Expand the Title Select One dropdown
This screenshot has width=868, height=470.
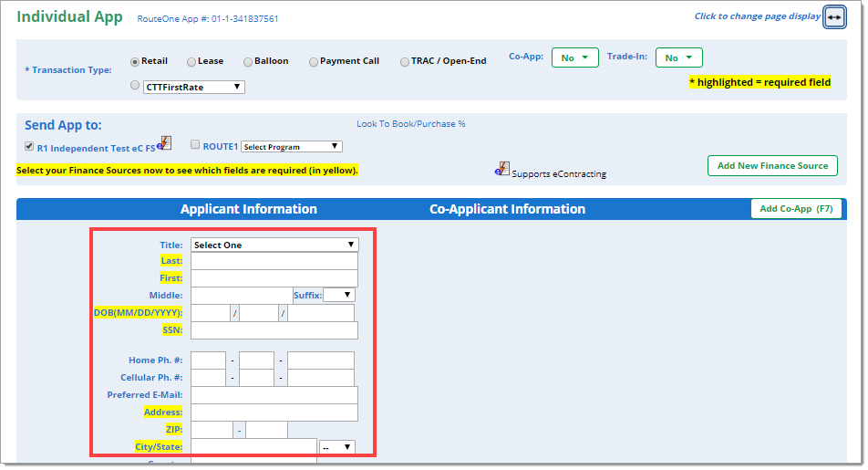point(274,245)
